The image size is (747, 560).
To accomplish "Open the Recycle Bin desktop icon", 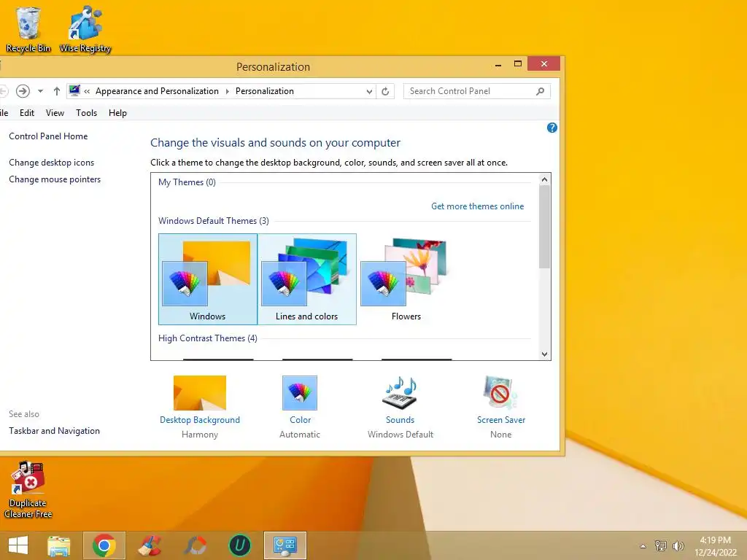I will (x=28, y=28).
